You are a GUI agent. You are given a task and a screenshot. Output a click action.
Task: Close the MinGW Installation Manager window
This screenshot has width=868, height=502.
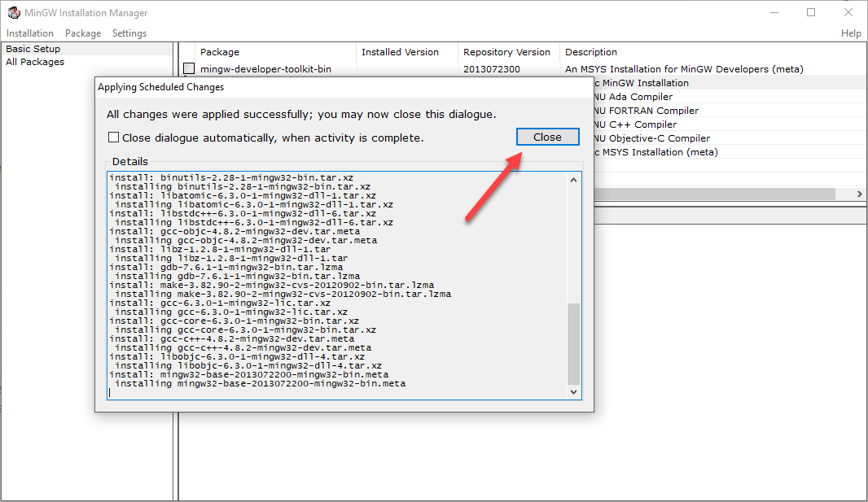tap(848, 12)
